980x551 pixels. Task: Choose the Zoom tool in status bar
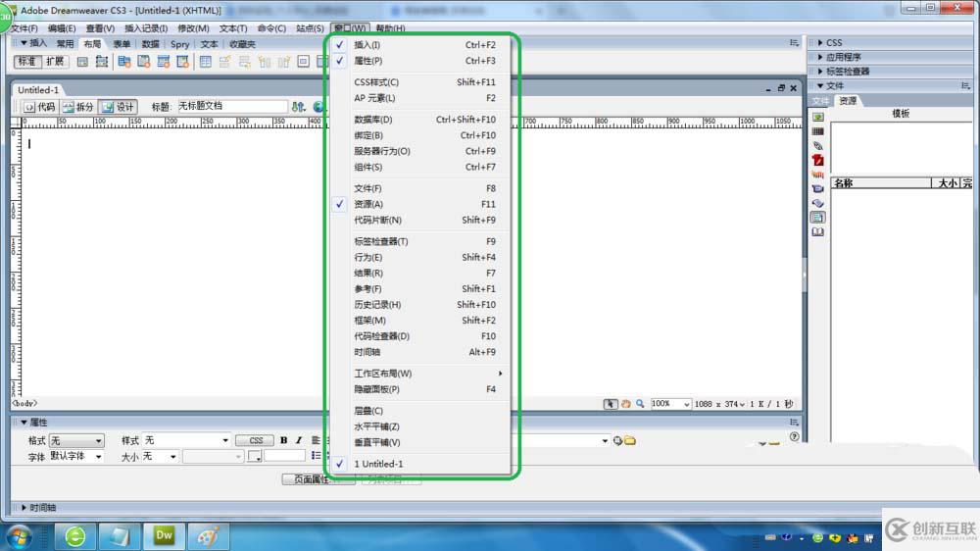[x=640, y=404]
